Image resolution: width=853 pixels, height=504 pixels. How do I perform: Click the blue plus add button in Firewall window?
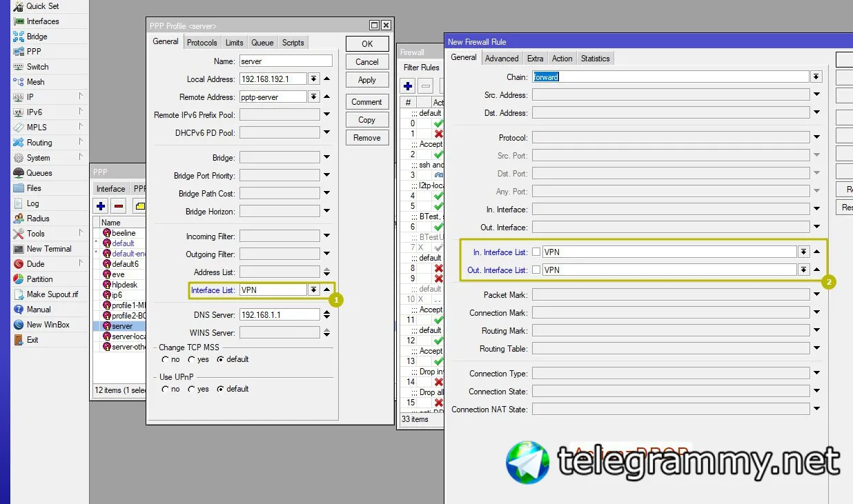pos(408,86)
